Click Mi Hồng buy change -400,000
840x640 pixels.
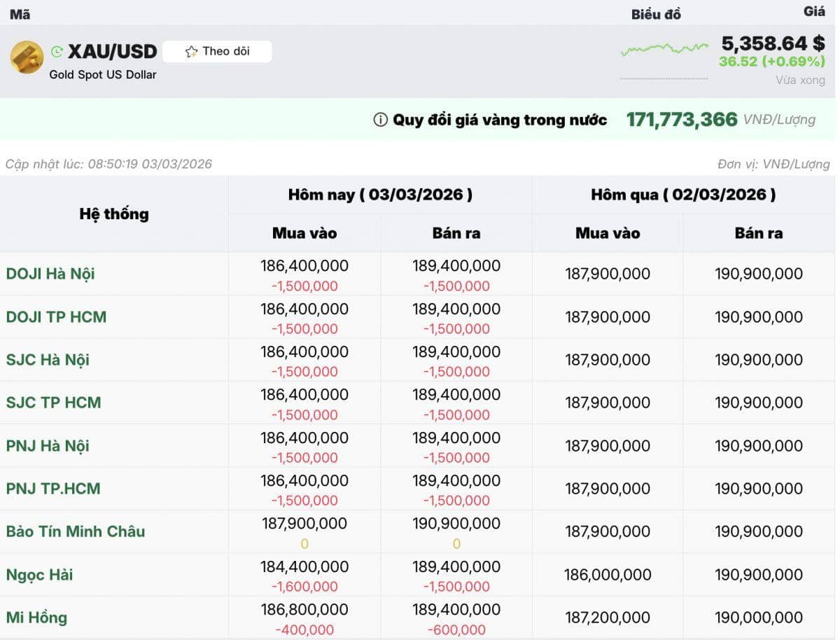pos(304,630)
